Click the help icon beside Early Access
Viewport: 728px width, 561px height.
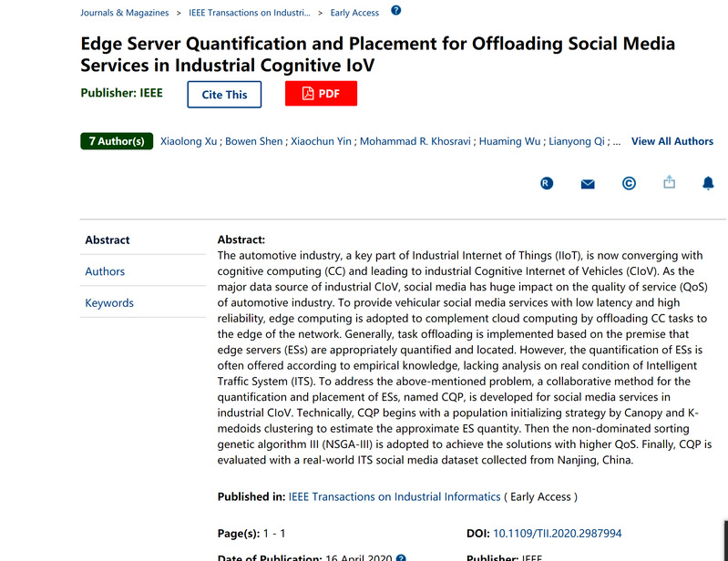[395, 11]
